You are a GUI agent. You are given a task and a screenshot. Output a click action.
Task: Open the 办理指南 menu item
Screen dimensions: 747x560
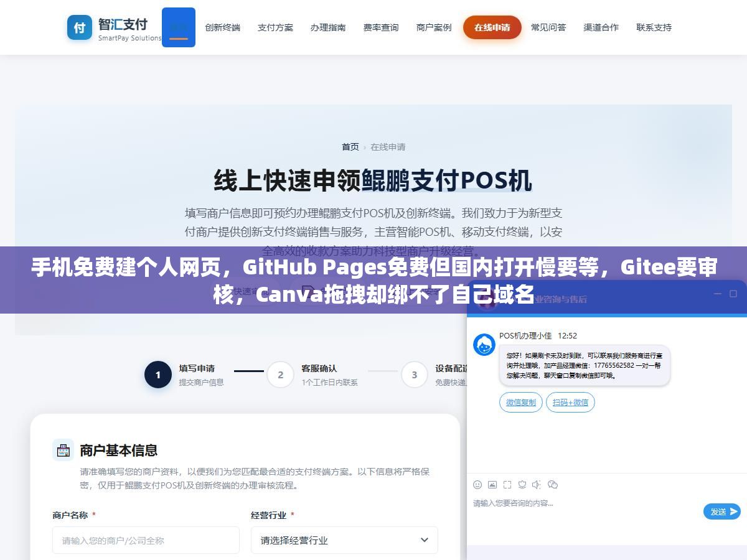point(328,27)
